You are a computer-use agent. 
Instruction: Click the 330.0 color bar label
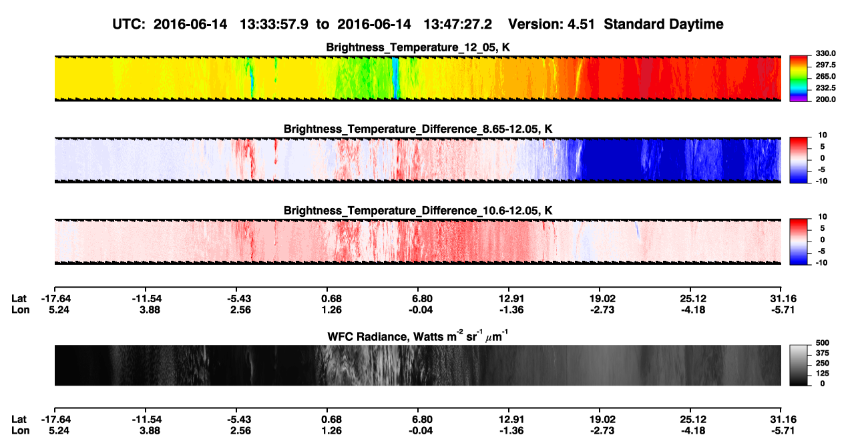click(825, 53)
